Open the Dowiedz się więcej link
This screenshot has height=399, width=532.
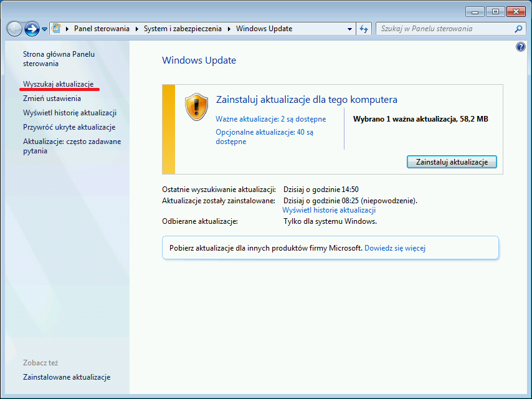394,248
